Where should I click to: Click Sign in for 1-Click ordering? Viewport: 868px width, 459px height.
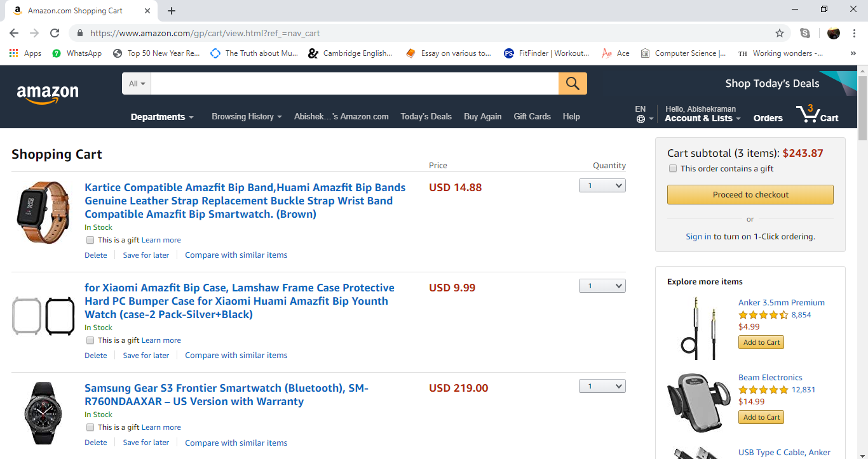click(x=698, y=236)
